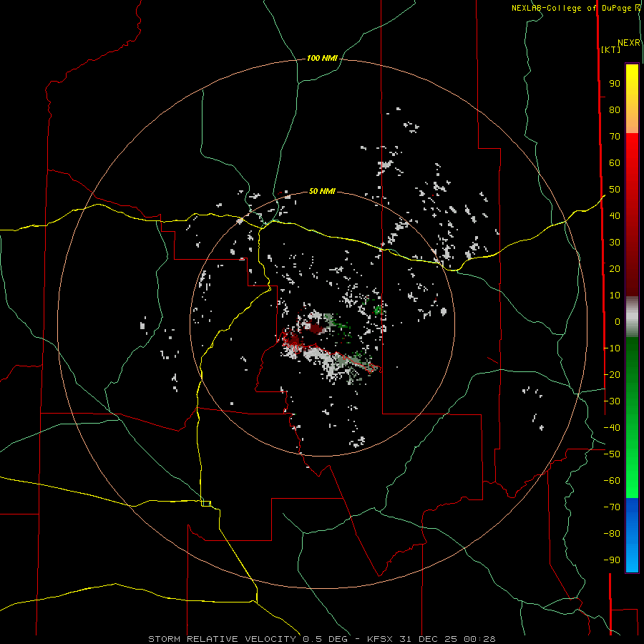Click the -70 value on velocity scale
Screen dimensions: 644x644
[612, 507]
